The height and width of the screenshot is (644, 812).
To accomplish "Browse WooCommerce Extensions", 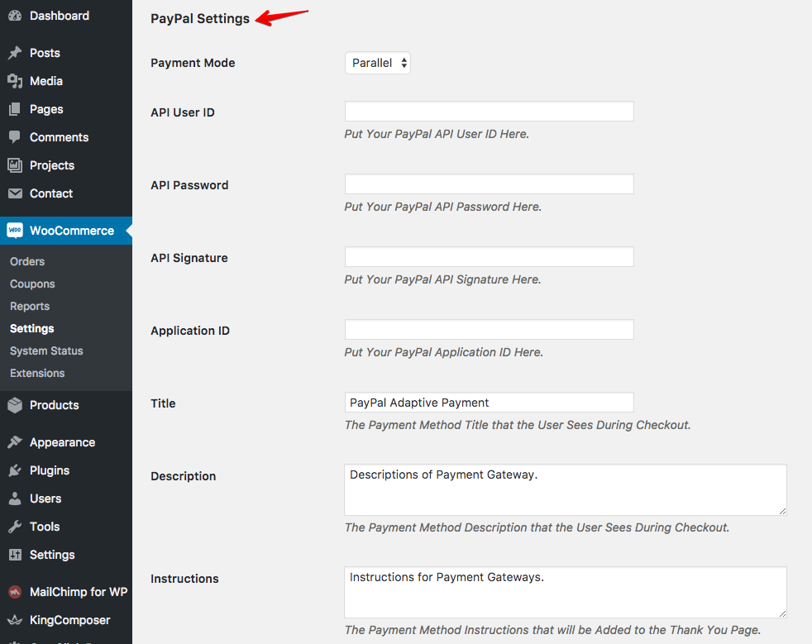I will click(x=37, y=373).
